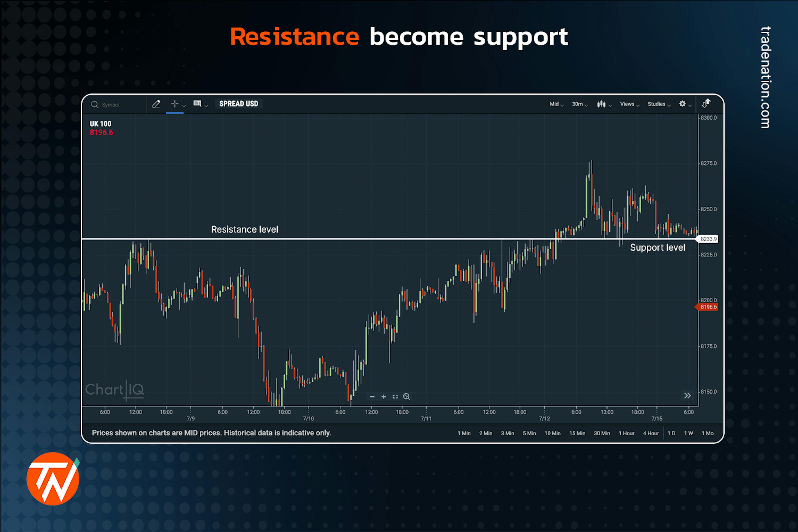Click the 7/10 date axis label
Screen dimensions: 798x532
[308, 419]
